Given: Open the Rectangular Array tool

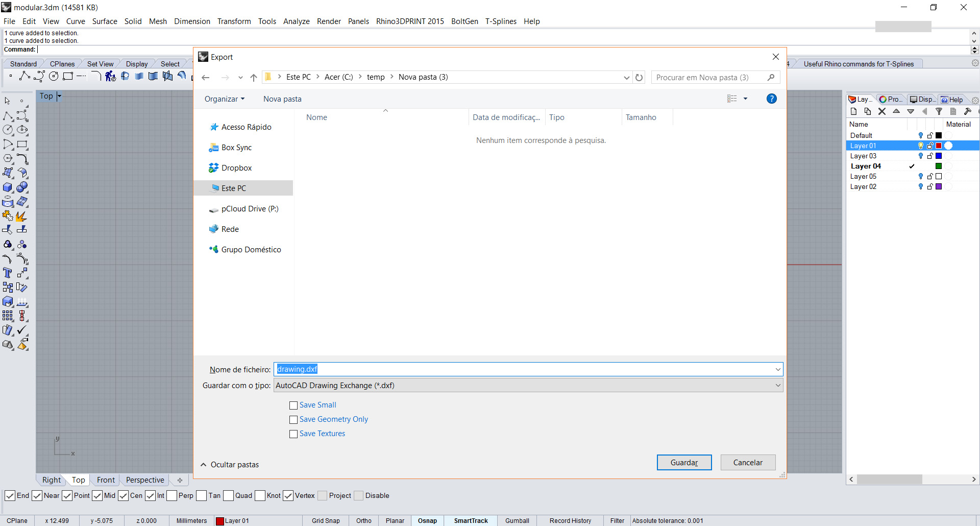Looking at the screenshot, I should (x=8, y=316).
